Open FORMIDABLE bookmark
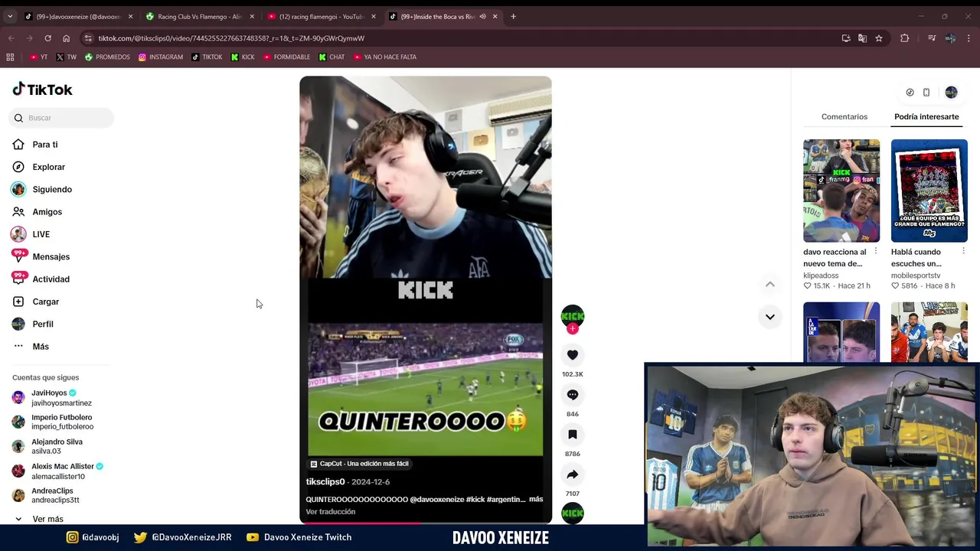The height and width of the screenshot is (551, 980). (286, 57)
